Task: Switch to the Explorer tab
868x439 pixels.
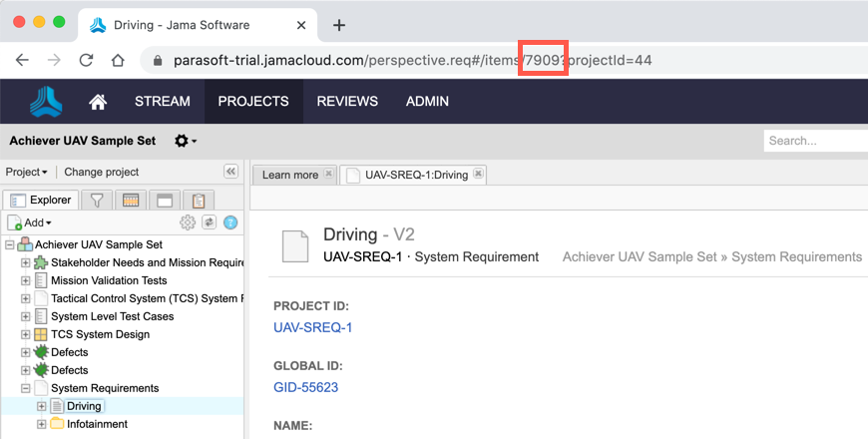Action: (x=41, y=200)
